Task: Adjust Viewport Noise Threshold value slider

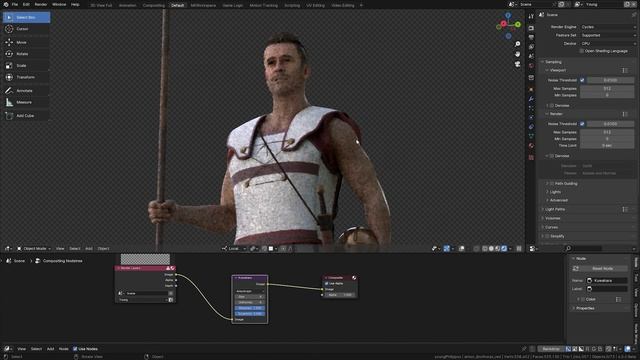Action: pos(610,80)
